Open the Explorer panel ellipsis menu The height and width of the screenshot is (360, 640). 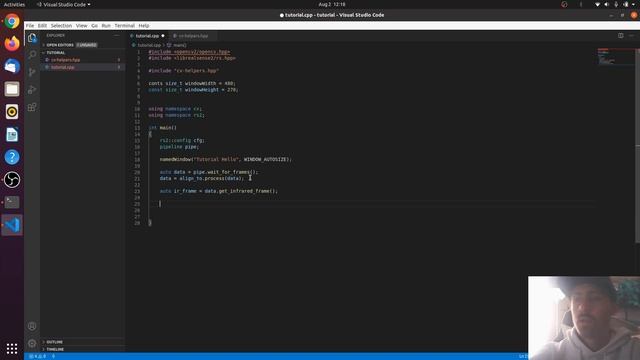116,36
